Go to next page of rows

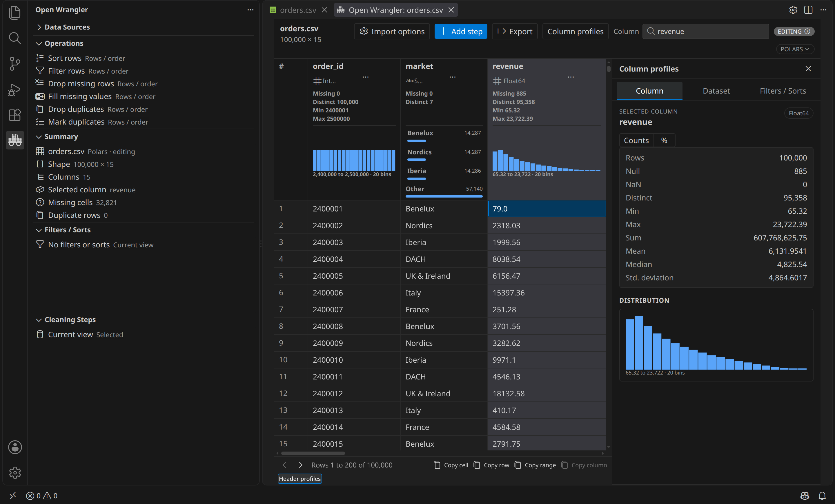pyautogui.click(x=300, y=465)
